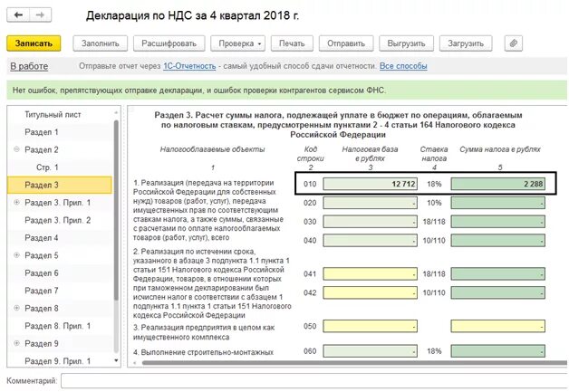Image resolution: width=569 pixels, height=392 pixels.
Task: Click the yellow tax base field in row 041
Action: click(x=371, y=273)
